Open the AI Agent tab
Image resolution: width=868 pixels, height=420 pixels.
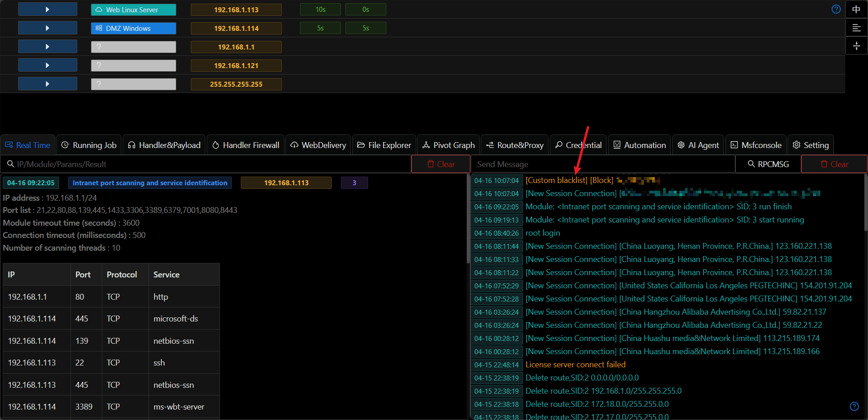click(698, 145)
